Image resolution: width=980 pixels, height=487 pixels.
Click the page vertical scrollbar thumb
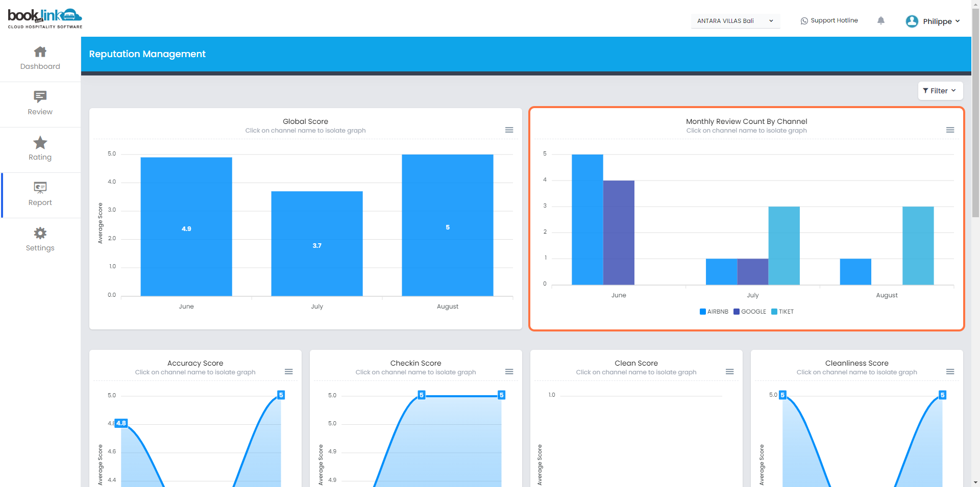(x=975, y=112)
